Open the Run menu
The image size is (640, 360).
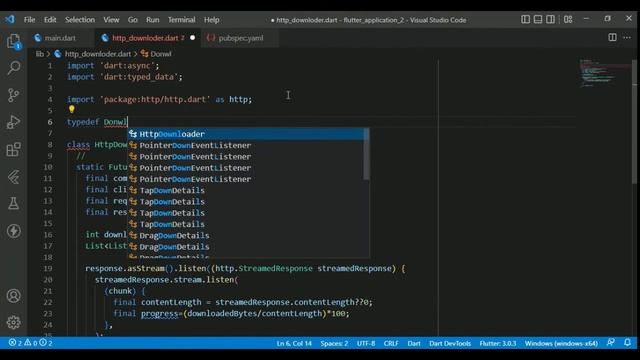(x=153, y=20)
